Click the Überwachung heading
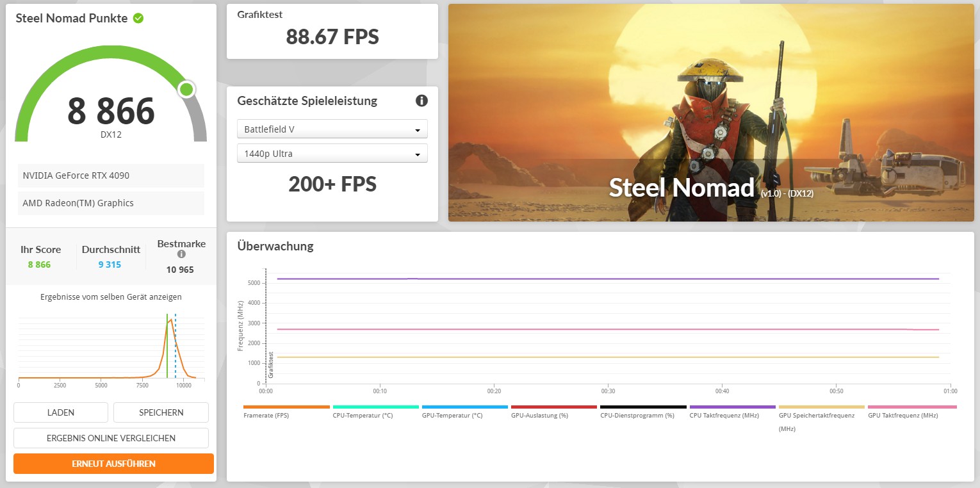 (x=275, y=246)
